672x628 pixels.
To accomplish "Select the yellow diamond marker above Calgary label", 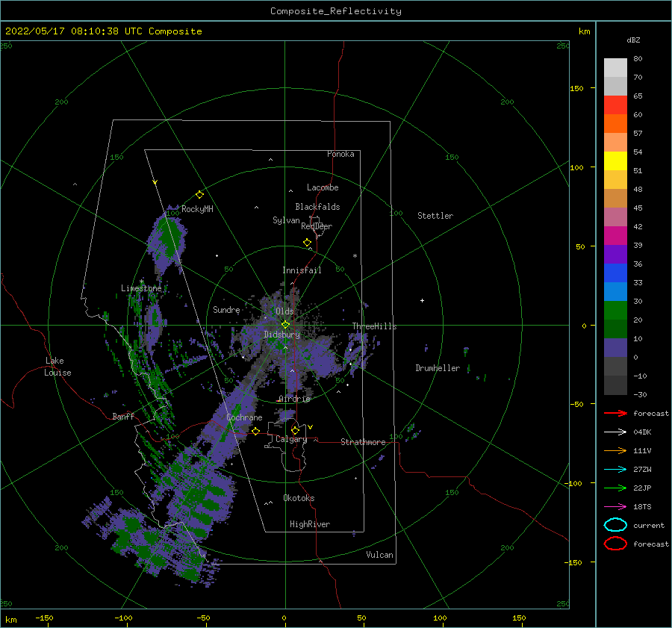I will [295, 430].
